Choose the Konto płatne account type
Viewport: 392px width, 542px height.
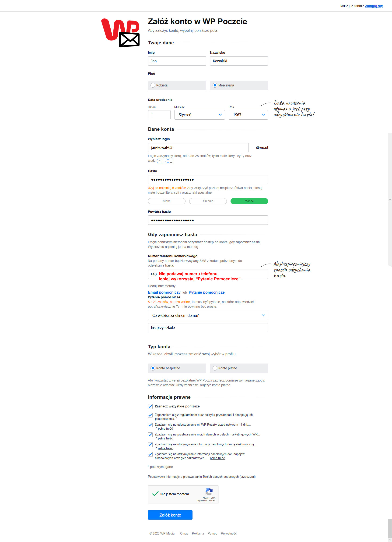pos(239,368)
